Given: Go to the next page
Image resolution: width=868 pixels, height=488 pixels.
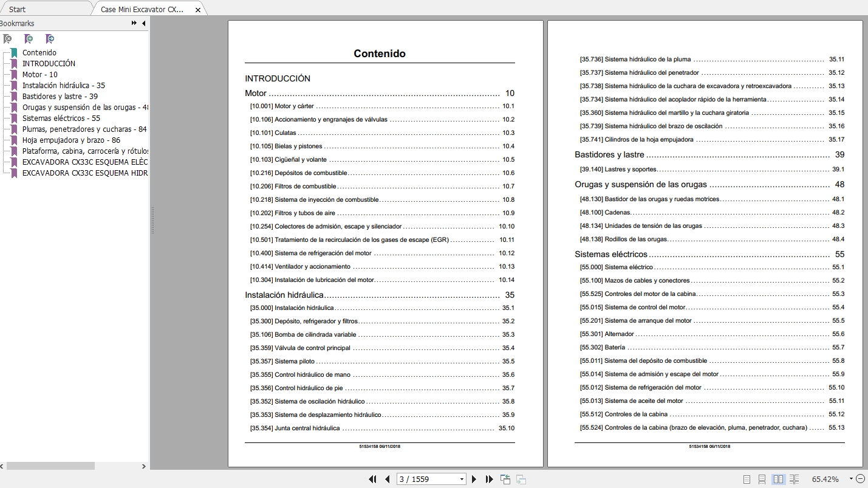Looking at the screenshot, I should pos(474,479).
